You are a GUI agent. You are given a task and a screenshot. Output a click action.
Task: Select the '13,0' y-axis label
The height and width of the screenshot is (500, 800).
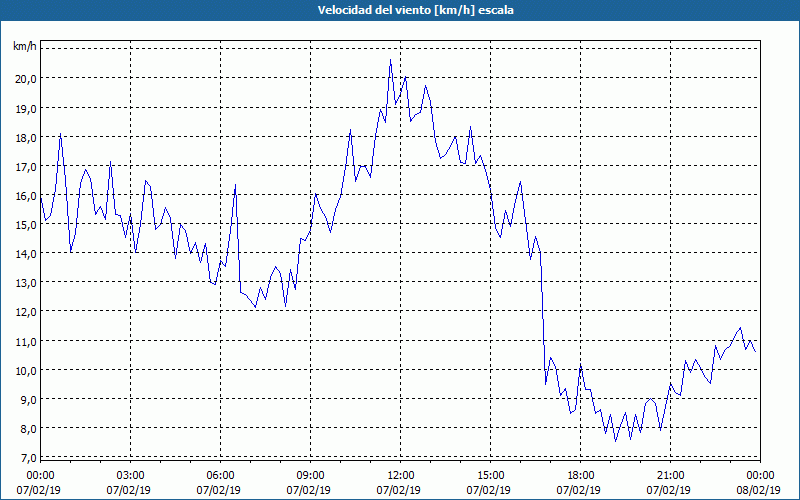[x=25, y=283]
